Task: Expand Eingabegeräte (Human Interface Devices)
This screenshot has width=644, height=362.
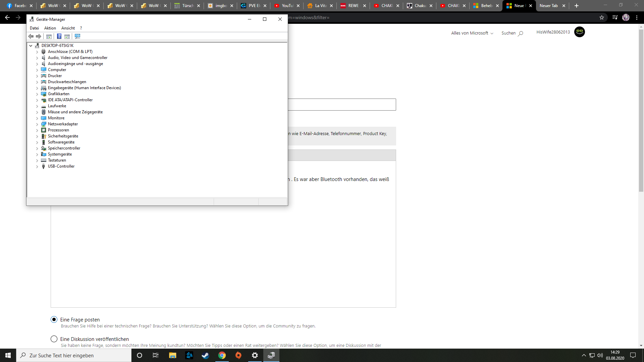Action: pyautogui.click(x=37, y=88)
